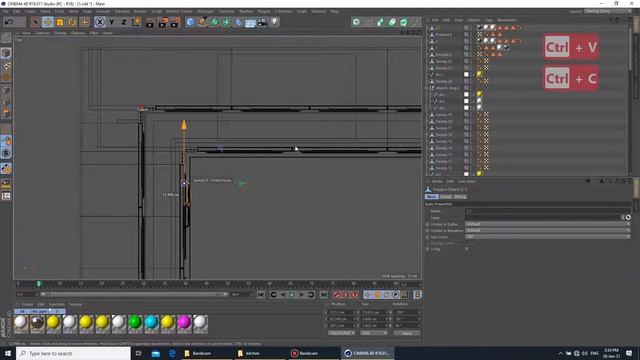
Task: Open Size mode dropdown in Coordinates
Action: 373,333
